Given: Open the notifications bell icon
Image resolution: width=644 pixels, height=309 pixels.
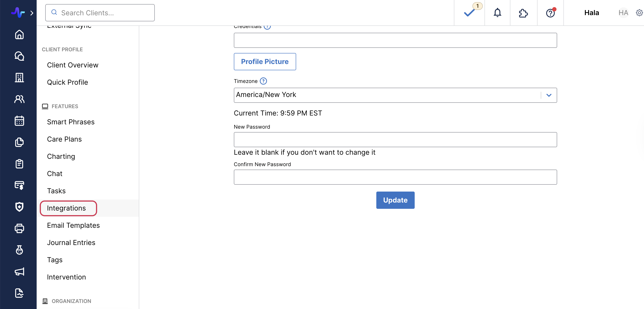Looking at the screenshot, I should click(497, 13).
